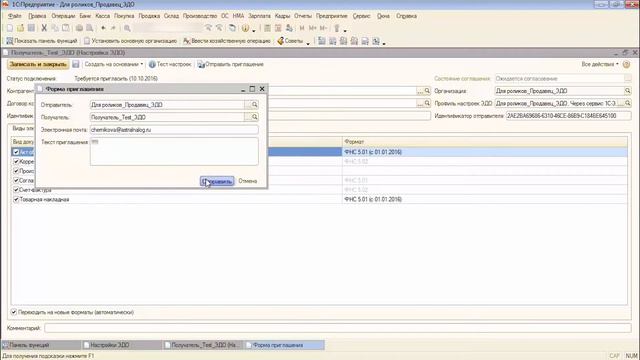Click the Refresh icon in main toolbar

coord(232,28)
